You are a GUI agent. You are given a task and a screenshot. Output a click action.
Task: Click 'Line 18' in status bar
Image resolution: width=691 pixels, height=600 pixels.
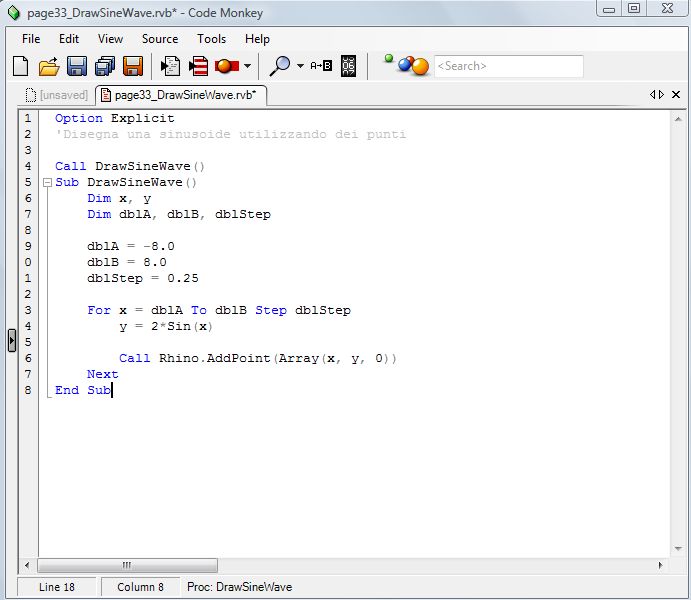(x=57, y=587)
